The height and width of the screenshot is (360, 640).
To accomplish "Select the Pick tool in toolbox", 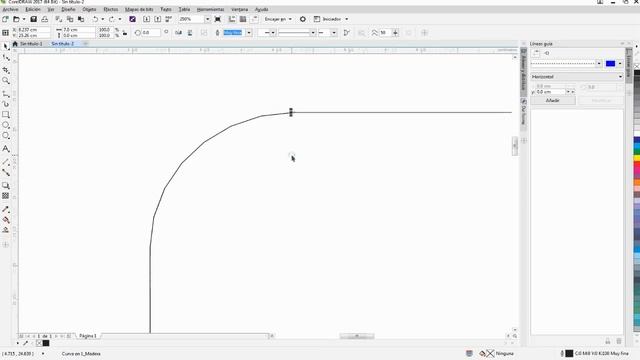I will (x=6, y=46).
